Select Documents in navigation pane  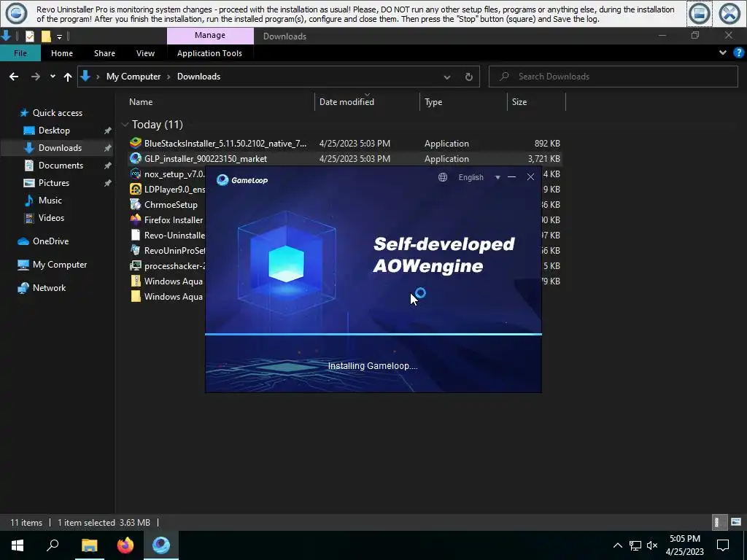click(61, 166)
